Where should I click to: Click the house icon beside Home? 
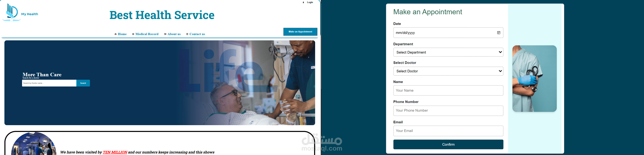click(116, 34)
